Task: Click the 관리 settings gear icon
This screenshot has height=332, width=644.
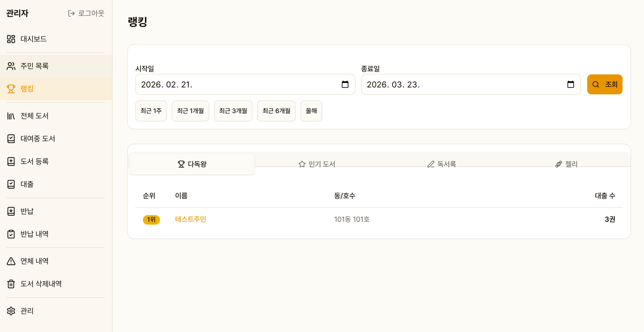Action: (11, 311)
